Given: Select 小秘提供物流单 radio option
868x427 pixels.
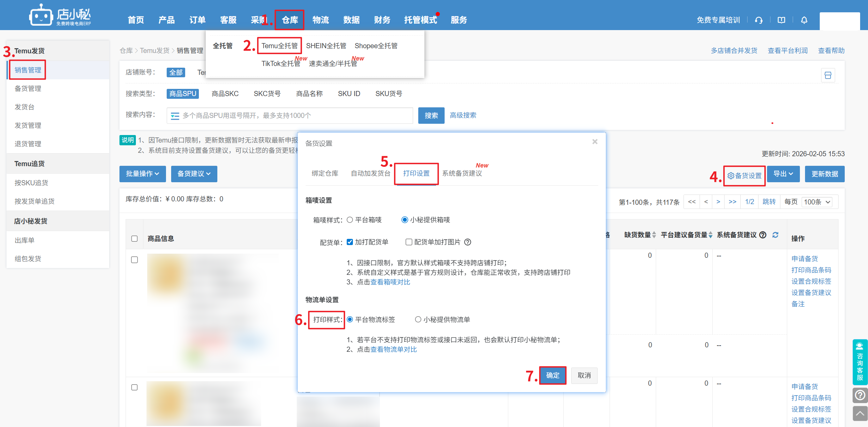Looking at the screenshot, I should pos(418,319).
